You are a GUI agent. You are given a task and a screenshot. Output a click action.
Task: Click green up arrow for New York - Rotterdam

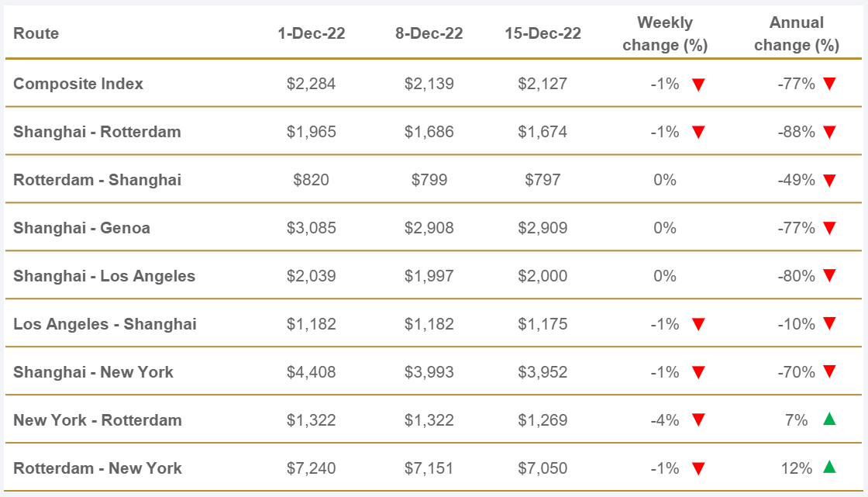coord(829,419)
